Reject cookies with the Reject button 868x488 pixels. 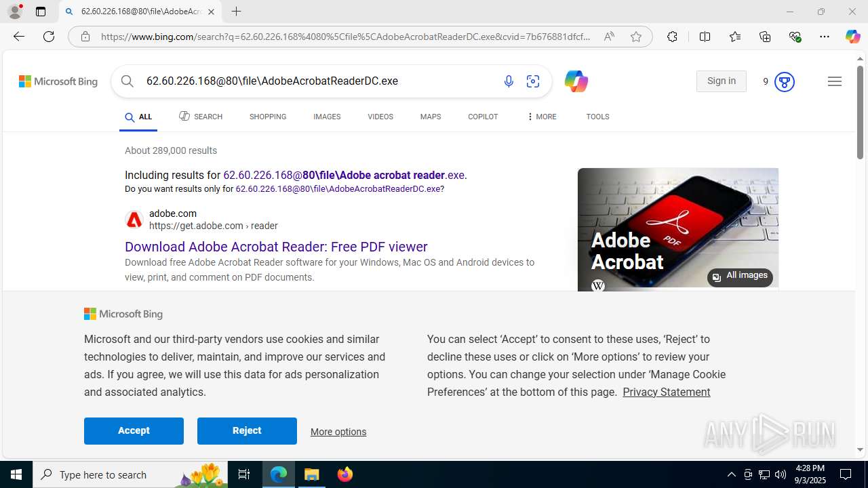247,431
